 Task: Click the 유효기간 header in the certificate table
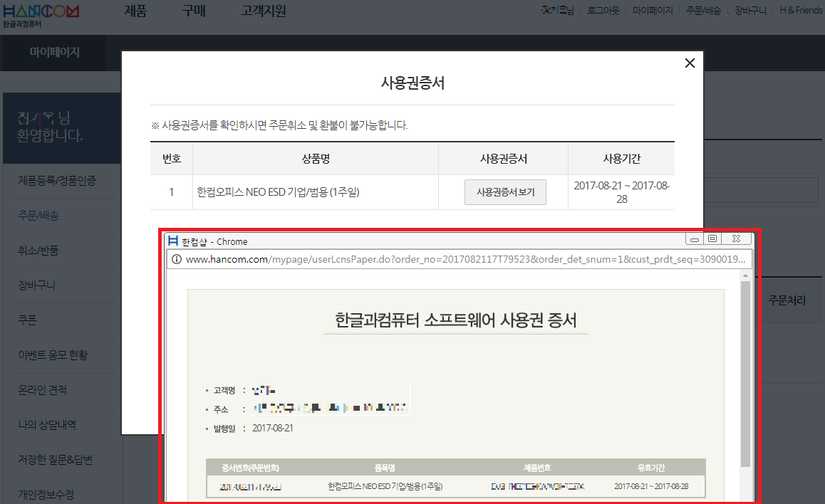coord(651,468)
